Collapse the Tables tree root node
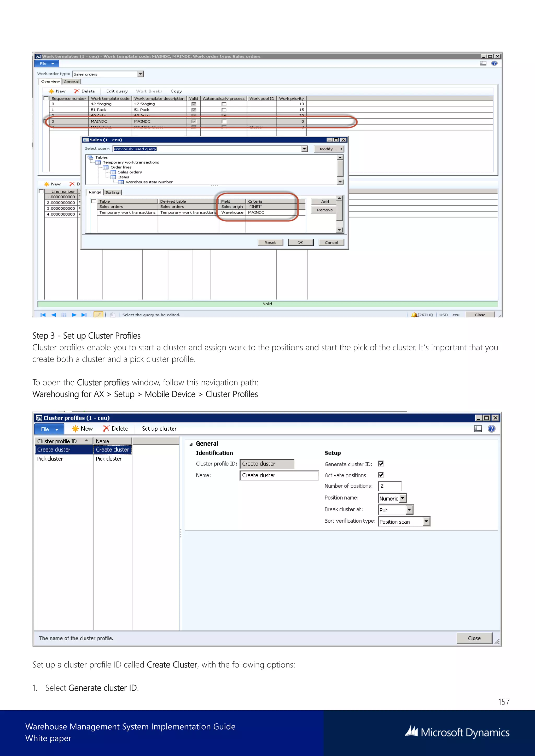 (x=90, y=157)
